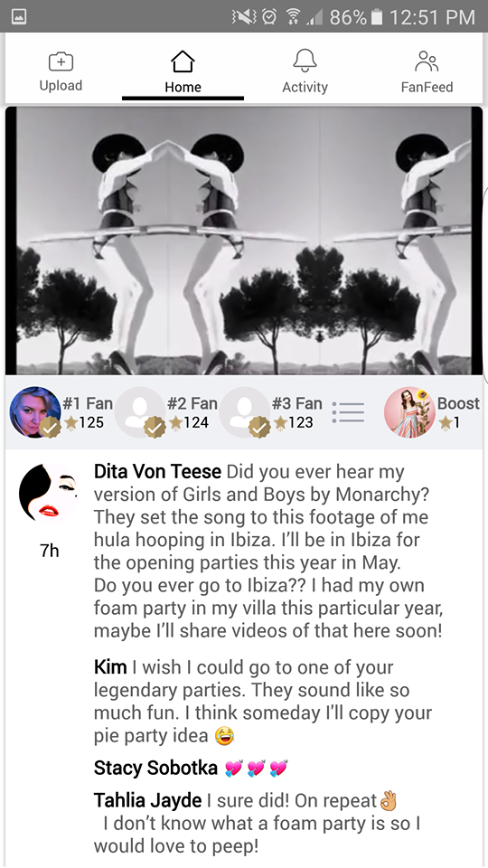Image resolution: width=488 pixels, height=868 pixels.
Task: Open Tahlia Jayde's profile name
Action: point(147,800)
